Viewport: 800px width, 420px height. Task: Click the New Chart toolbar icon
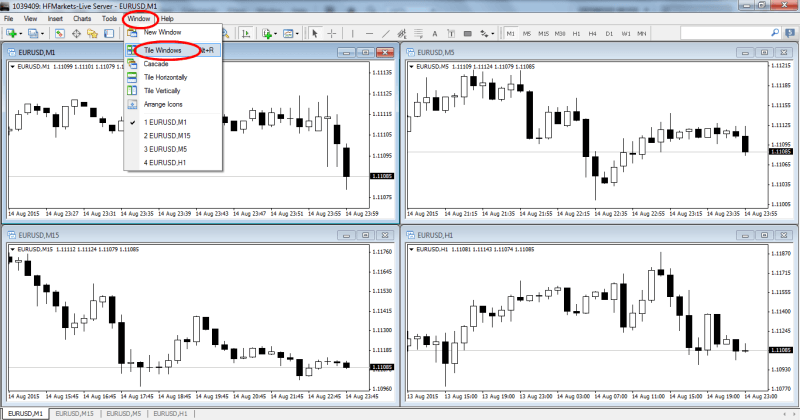[x=11, y=33]
